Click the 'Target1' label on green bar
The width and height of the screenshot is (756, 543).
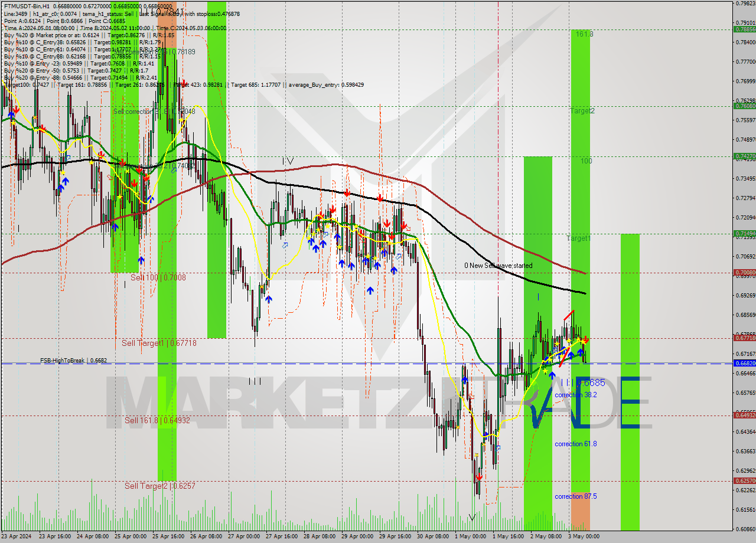[579, 238]
